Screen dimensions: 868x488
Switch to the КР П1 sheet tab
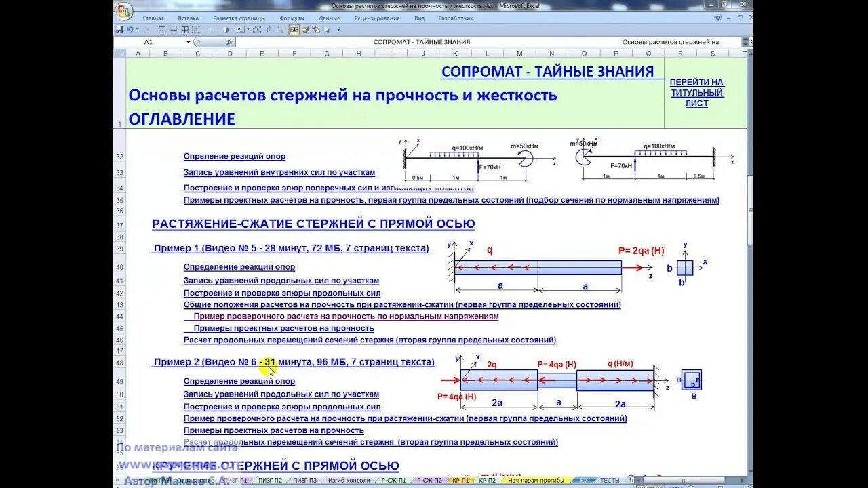point(460,481)
